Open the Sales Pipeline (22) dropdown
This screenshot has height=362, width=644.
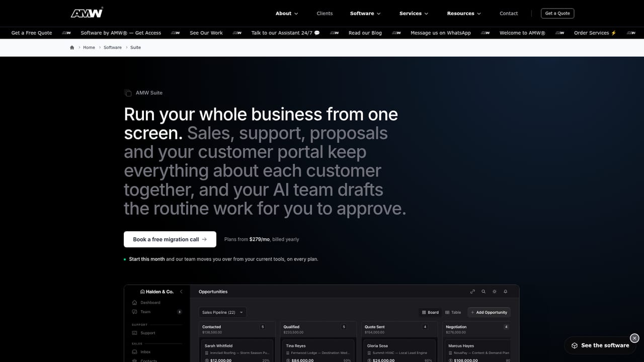click(x=223, y=312)
